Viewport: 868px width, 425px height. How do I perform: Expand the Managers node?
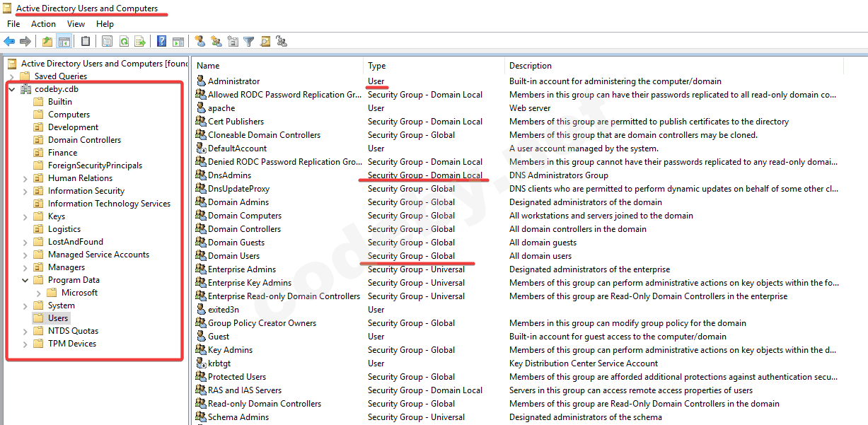tap(25, 267)
